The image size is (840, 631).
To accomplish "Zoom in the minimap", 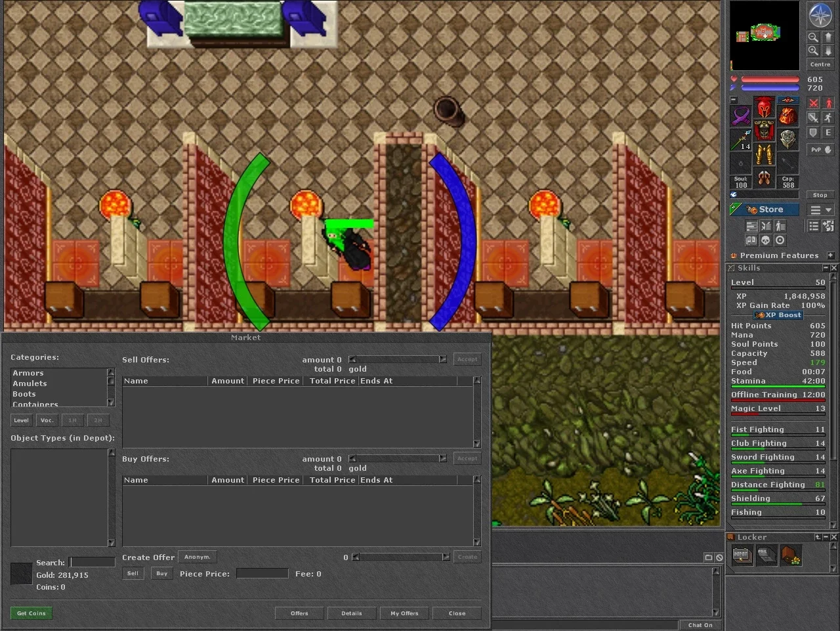I will pos(813,51).
